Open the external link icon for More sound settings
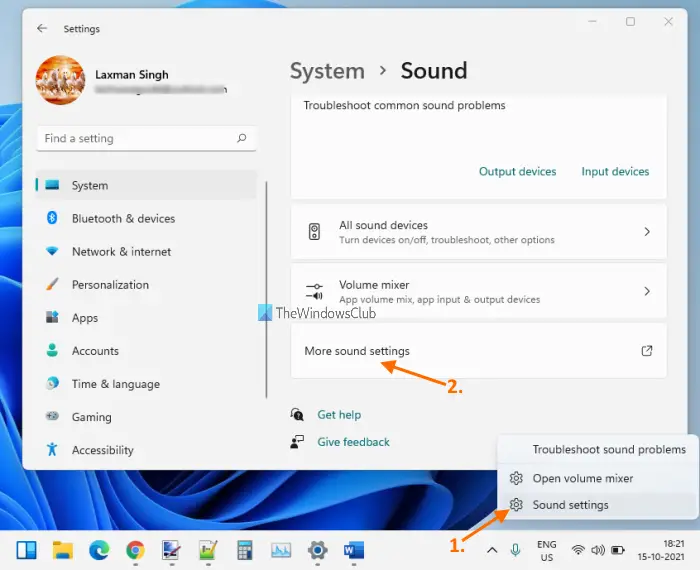The height and width of the screenshot is (570, 700). [646, 351]
